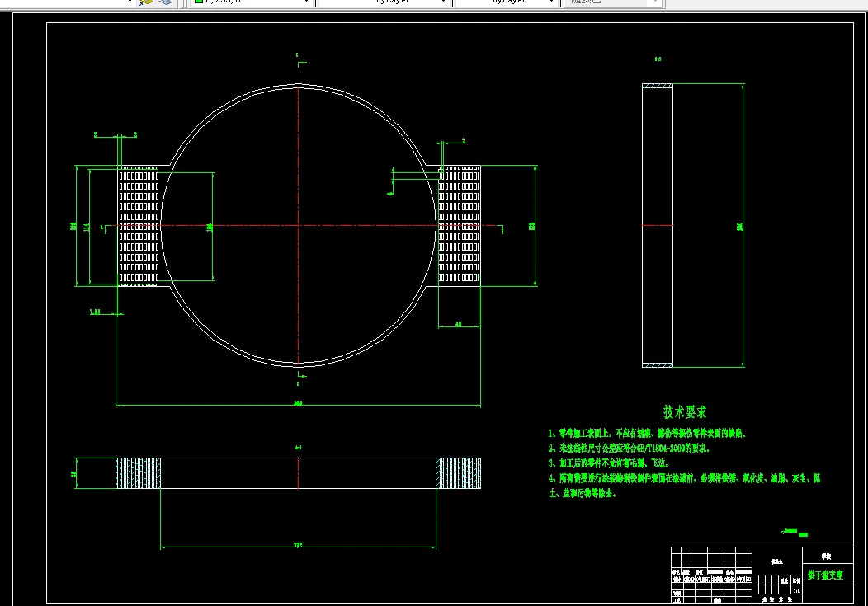The image size is (868, 606).
Task: Click the green color swatch in color control
Action: tap(199, 1)
